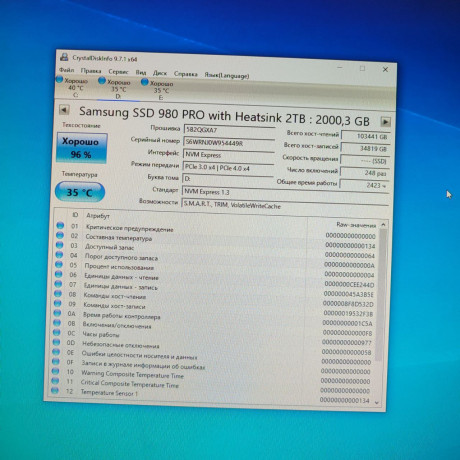Select the Доступный запас row
Image resolution: width=460 pixels, height=460 pixels.
(216, 251)
